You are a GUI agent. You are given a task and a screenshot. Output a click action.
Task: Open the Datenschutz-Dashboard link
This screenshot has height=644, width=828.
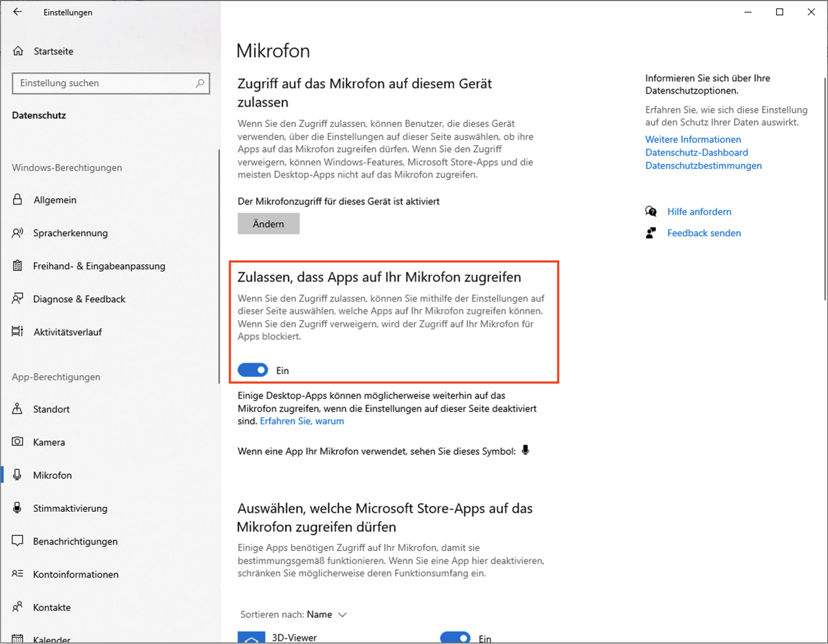click(x=697, y=152)
